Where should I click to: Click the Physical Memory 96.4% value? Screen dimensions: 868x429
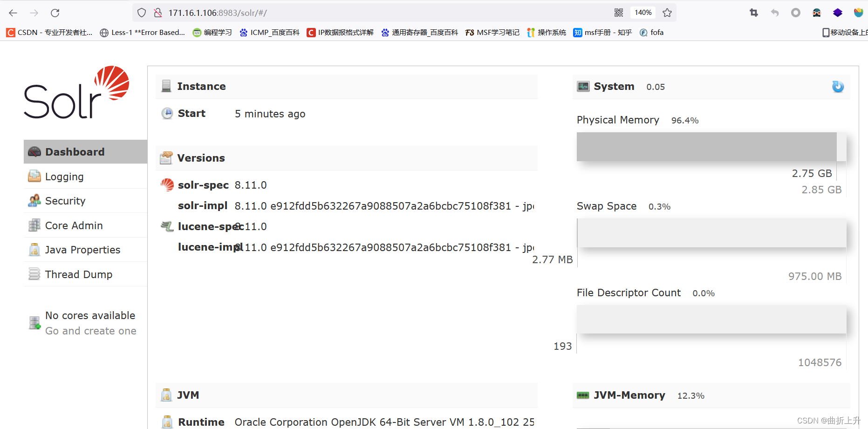685,120
